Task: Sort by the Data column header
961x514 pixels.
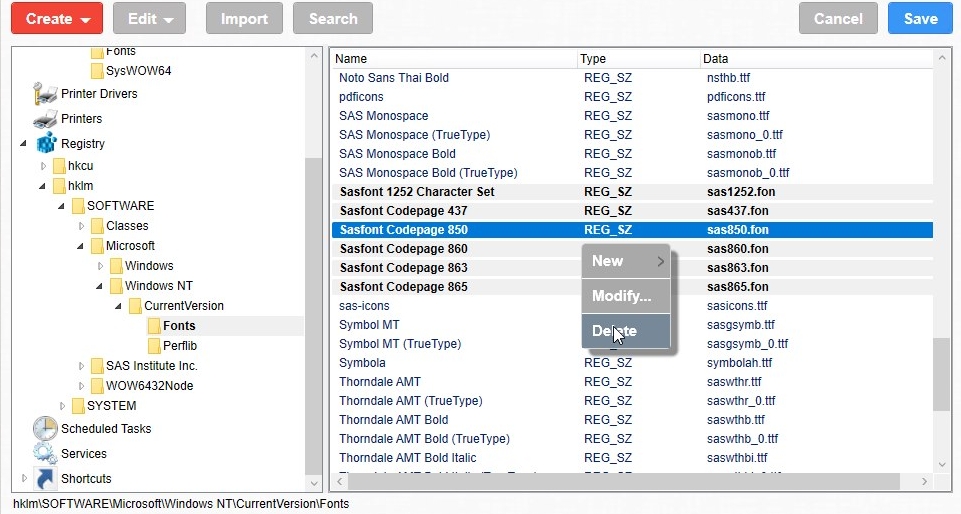Action: click(x=816, y=59)
